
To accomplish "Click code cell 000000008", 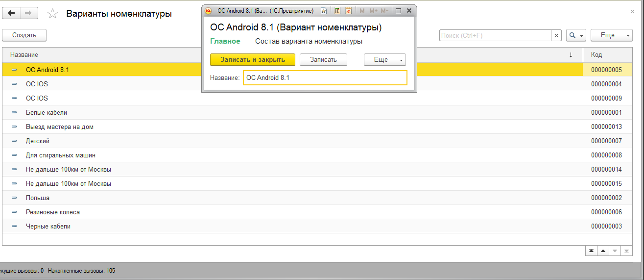I will [x=608, y=155].
